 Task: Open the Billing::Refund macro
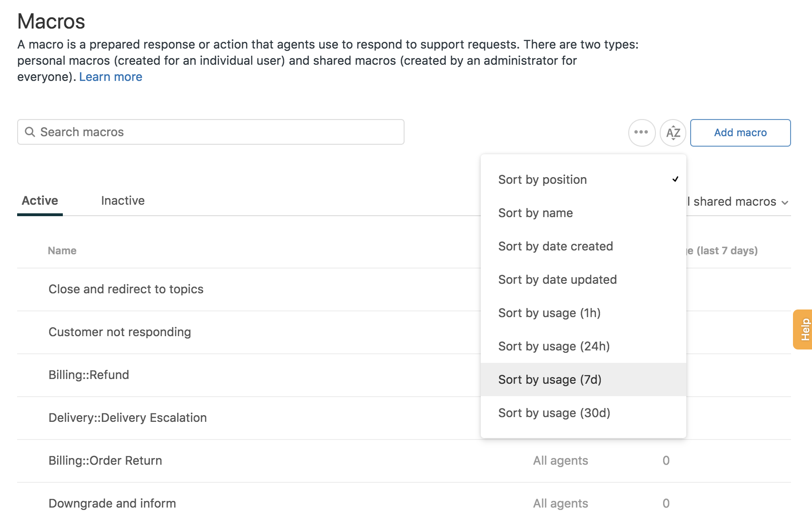[x=89, y=375]
